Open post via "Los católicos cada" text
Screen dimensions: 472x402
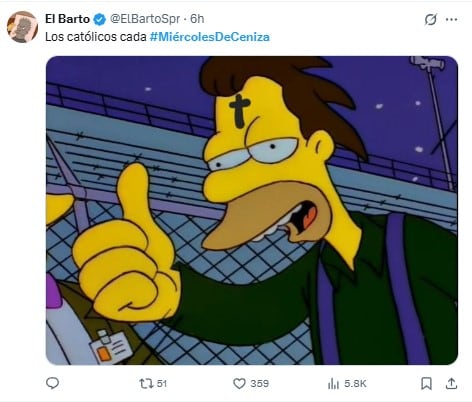[x=96, y=37]
